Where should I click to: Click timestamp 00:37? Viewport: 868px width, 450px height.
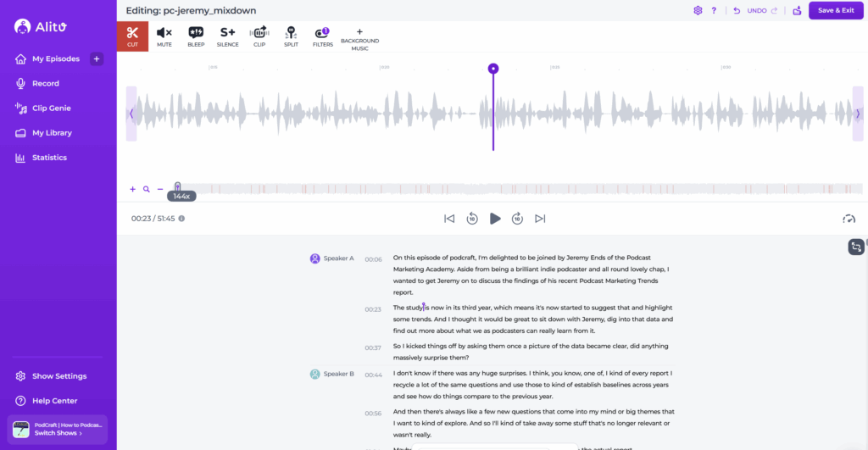[373, 348]
